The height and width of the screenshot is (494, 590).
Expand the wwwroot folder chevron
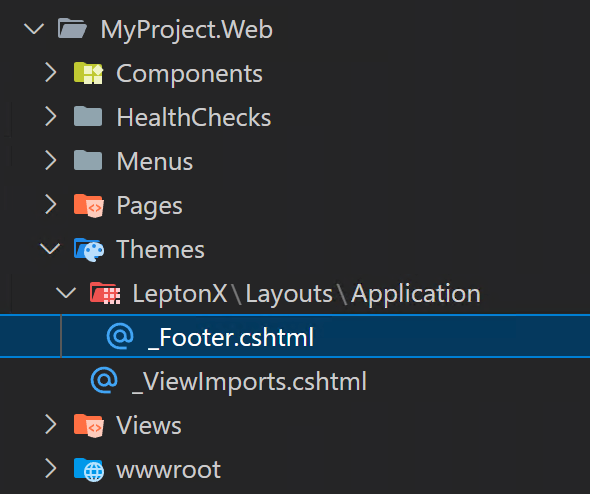coord(50,469)
